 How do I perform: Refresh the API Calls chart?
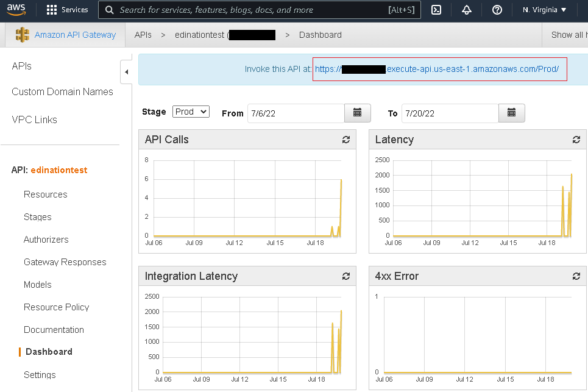[345, 140]
